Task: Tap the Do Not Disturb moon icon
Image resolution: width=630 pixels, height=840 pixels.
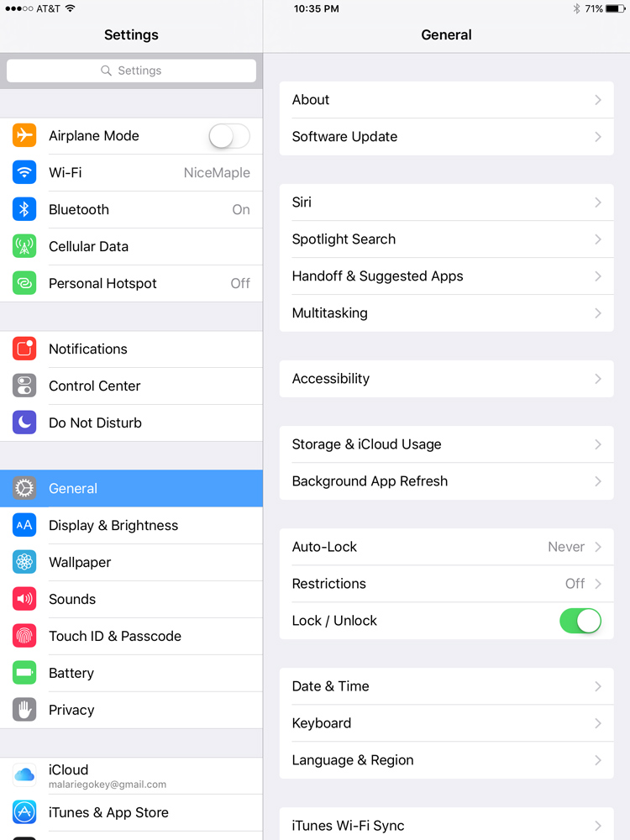Action: point(24,423)
